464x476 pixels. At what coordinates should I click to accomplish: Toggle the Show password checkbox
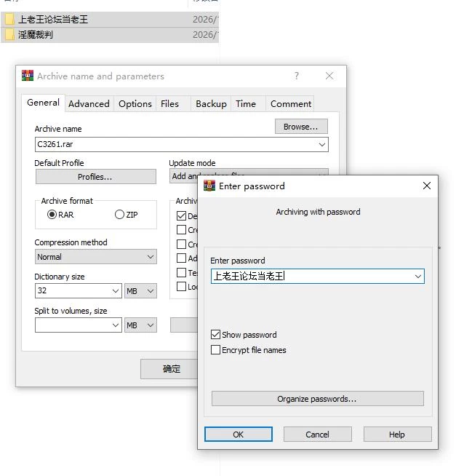coord(215,335)
